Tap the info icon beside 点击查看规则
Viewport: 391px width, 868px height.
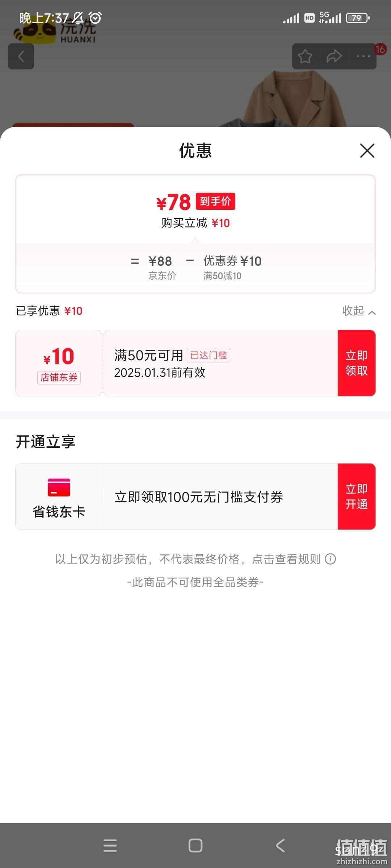click(330, 559)
